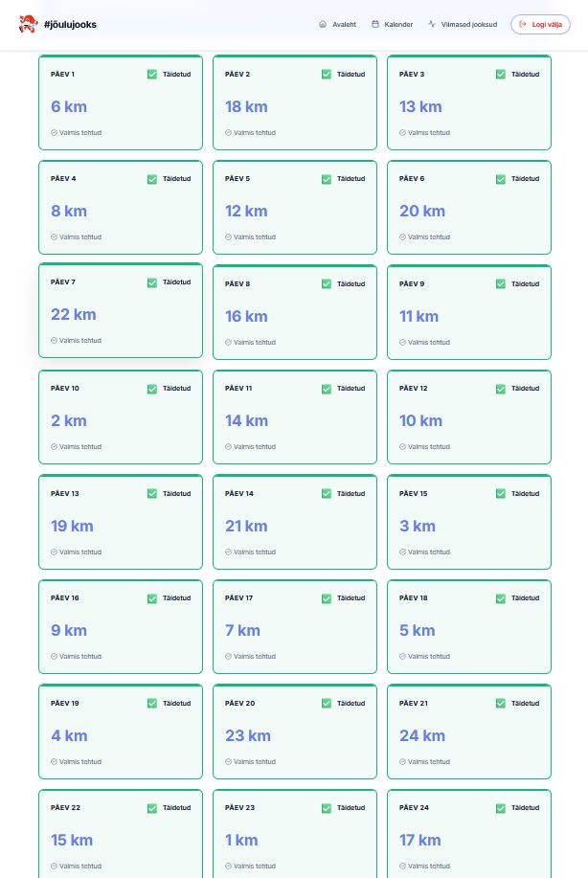The height and width of the screenshot is (878, 588).
Task: Uncheck the Täidetud checkbox for Päev 24
Action: [x=501, y=808]
